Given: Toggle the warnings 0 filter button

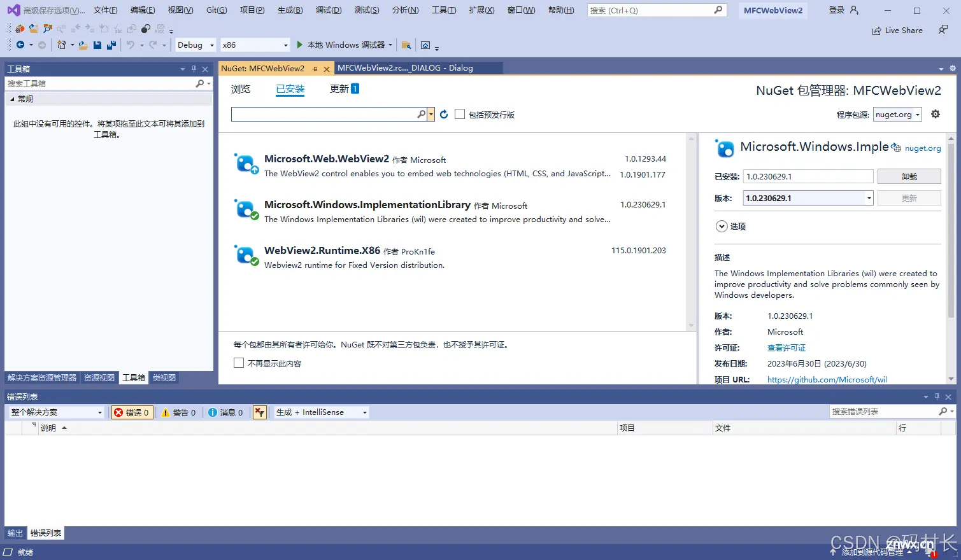Looking at the screenshot, I should 178,412.
